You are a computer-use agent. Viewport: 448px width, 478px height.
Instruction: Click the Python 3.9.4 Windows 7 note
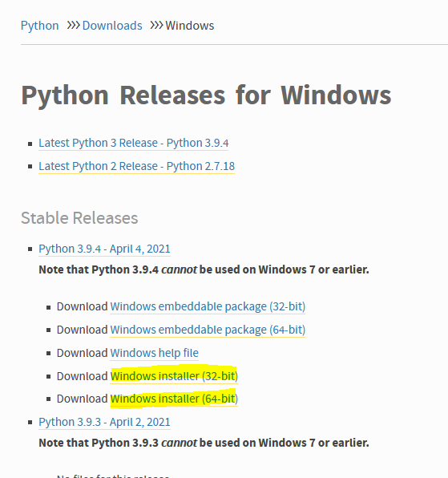coord(204,269)
